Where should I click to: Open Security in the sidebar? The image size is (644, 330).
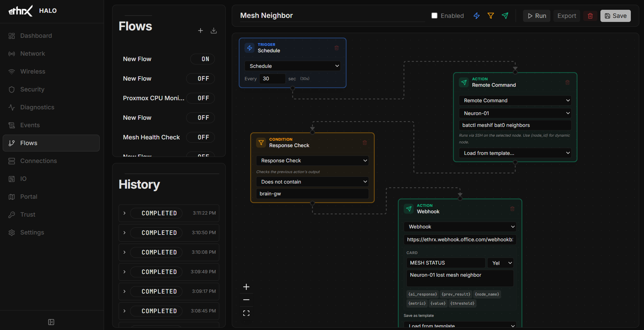tap(51, 89)
